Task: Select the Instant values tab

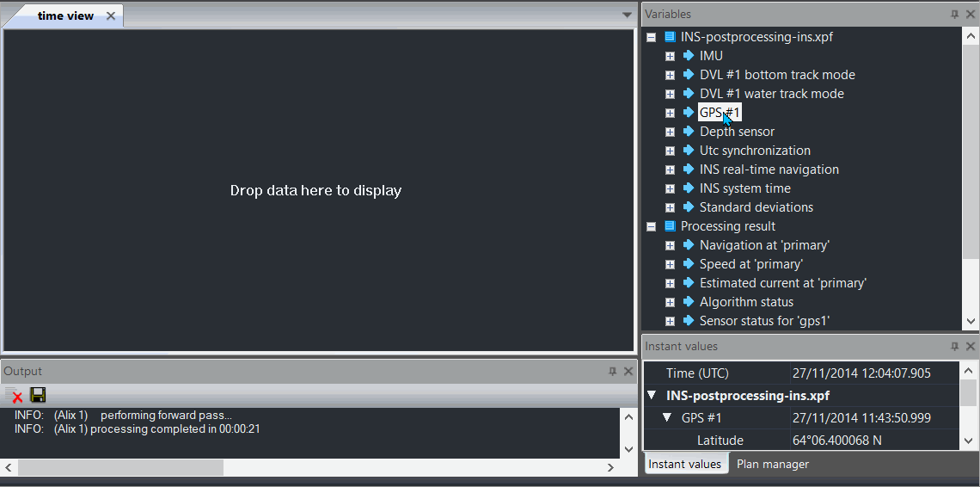Action: (x=684, y=465)
